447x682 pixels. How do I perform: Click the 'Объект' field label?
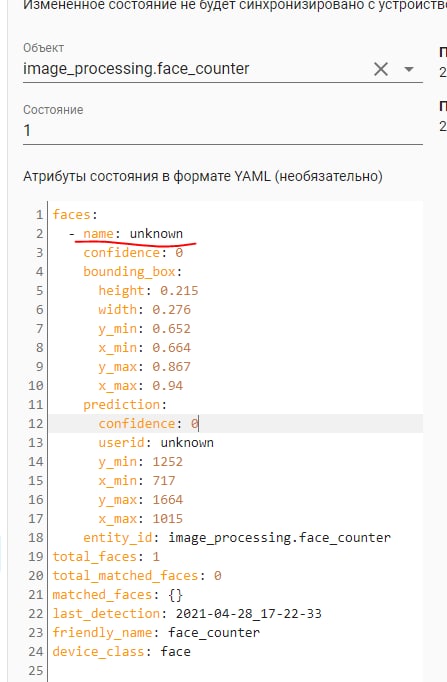43,48
